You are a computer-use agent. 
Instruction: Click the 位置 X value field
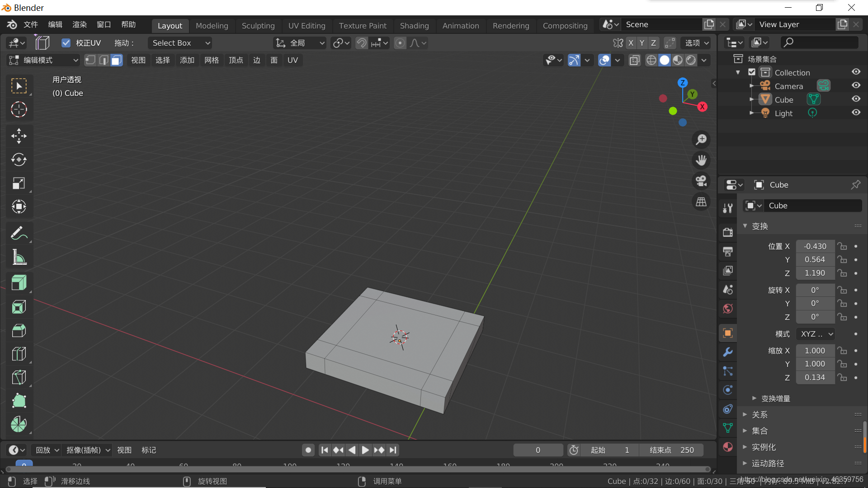pos(815,246)
